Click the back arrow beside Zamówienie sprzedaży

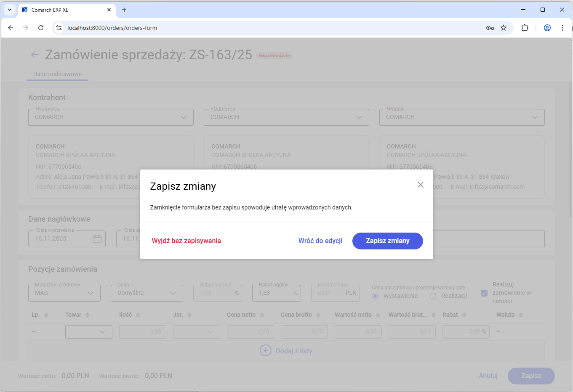tap(35, 55)
